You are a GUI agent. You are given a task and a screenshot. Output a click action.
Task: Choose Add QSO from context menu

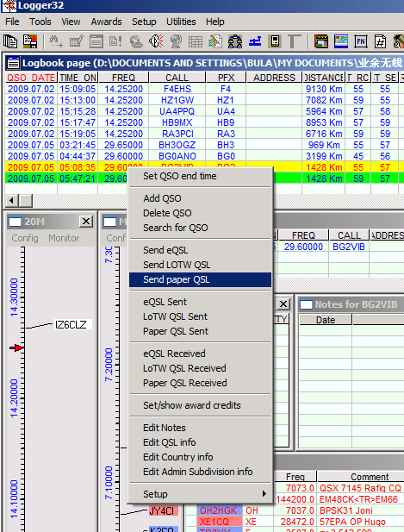coord(200,198)
